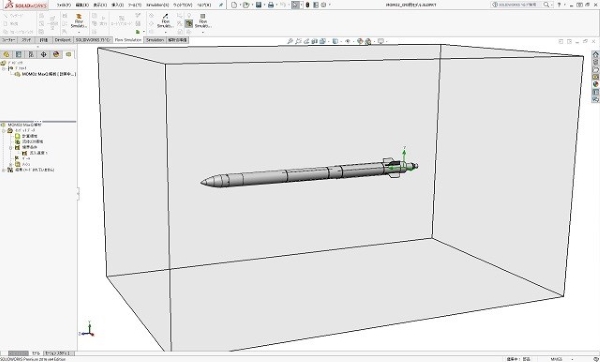The image size is (600, 362).
Task: Open the ConfigurationManager panel tab
Action: coord(31,54)
